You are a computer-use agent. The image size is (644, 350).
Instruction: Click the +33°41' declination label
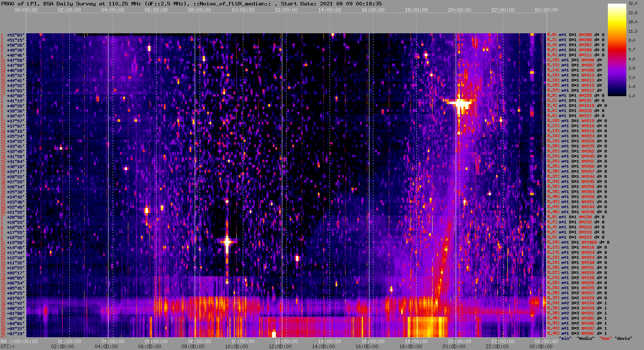coord(16,146)
